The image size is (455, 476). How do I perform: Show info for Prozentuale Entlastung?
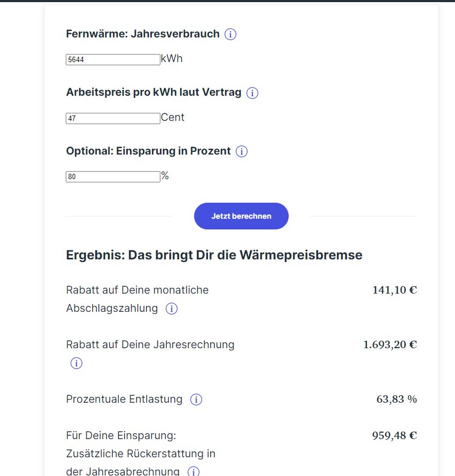(196, 400)
